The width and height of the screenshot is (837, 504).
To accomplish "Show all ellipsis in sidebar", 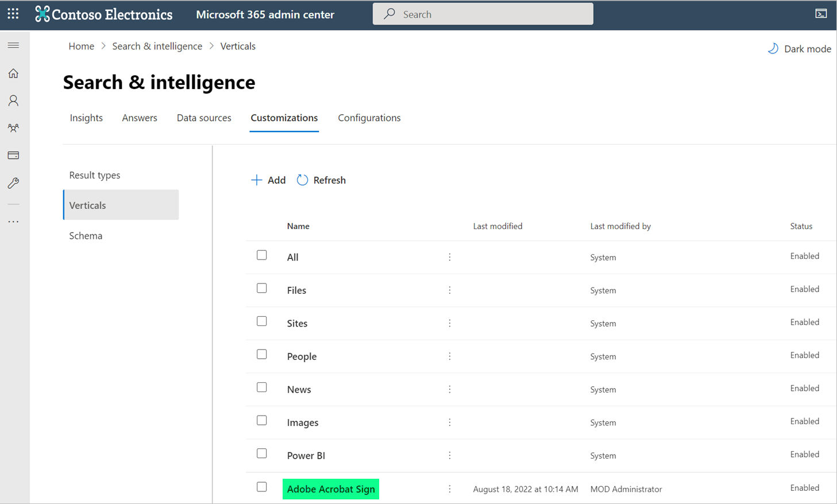I will (13, 222).
